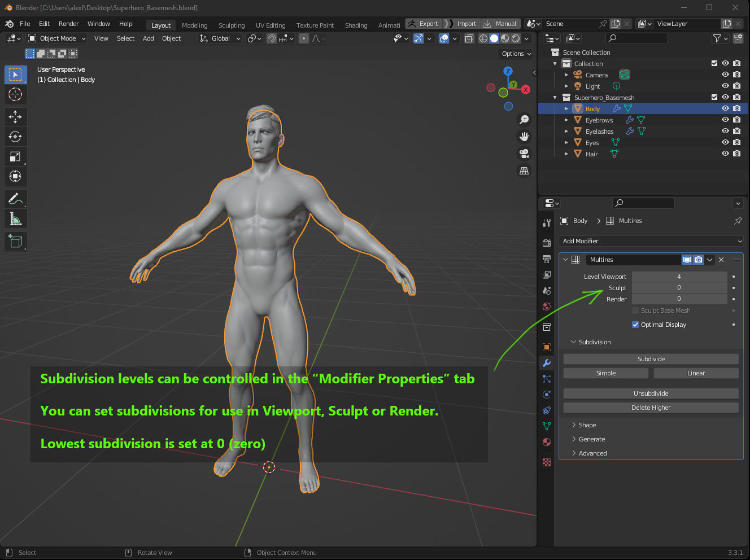Open the Object properties tab icon

(546, 347)
